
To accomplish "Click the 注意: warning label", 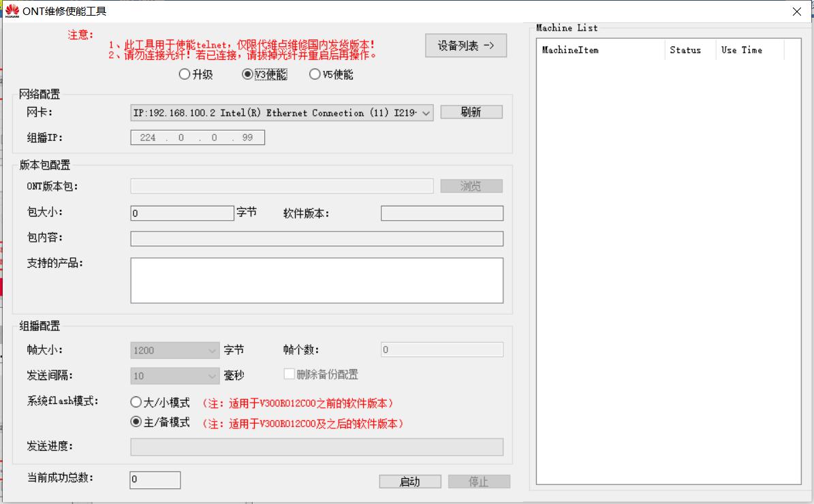I will (x=80, y=35).
